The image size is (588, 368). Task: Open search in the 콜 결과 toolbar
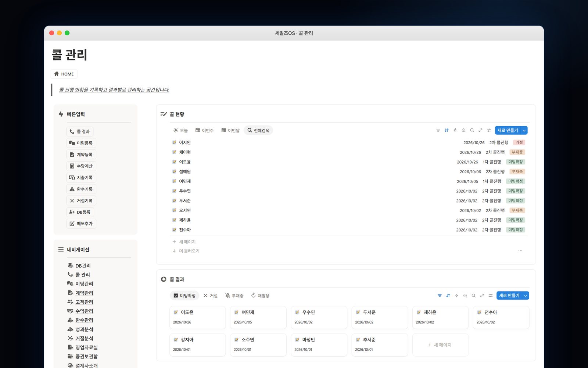474,296
